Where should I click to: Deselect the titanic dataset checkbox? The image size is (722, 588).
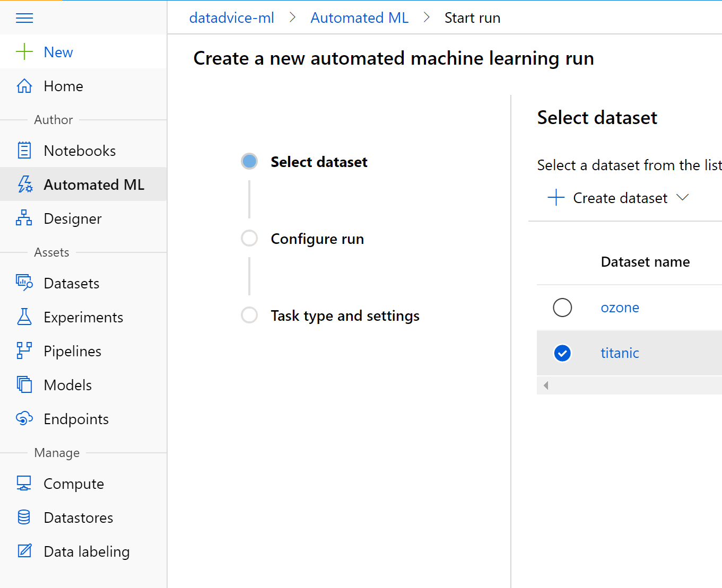coord(562,353)
